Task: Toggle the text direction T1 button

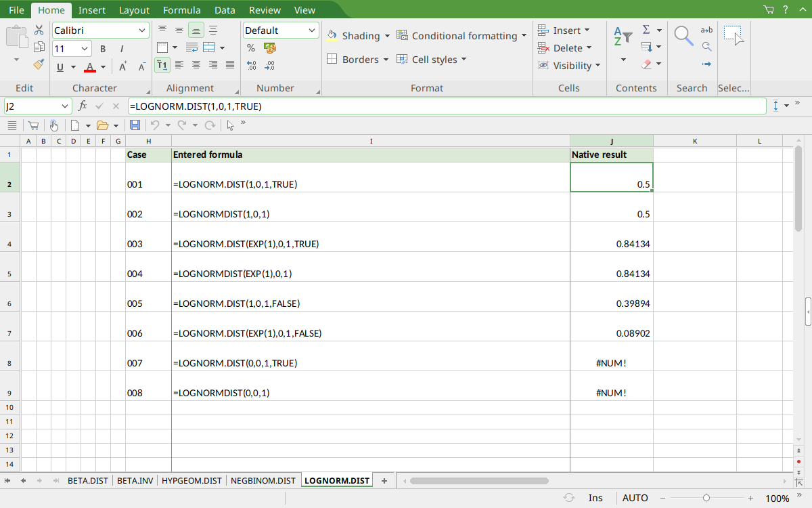Action: pos(162,65)
